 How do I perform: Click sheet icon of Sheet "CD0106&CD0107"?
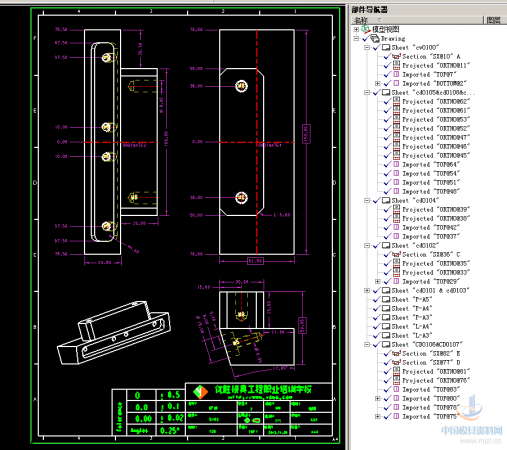click(x=386, y=344)
